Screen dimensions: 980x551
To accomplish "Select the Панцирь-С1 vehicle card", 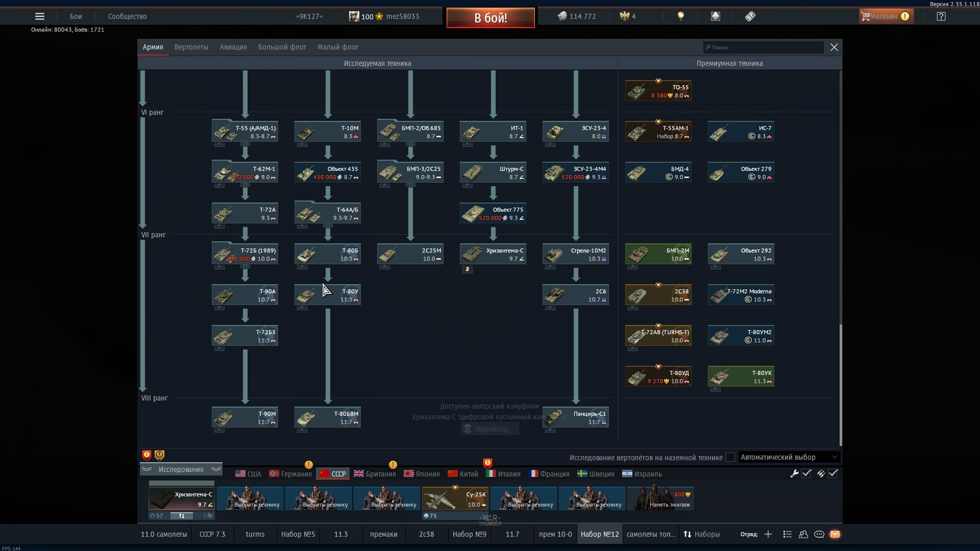I will (x=576, y=417).
